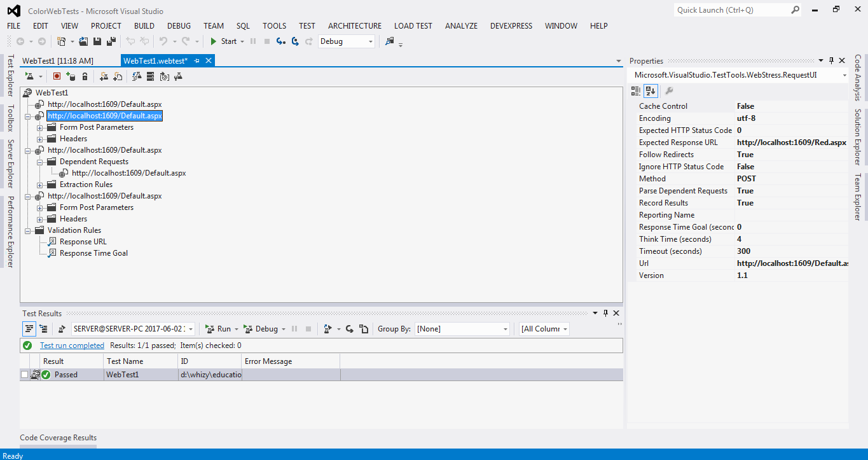Click the Test Name column header
The width and height of the screenshot is (868, 460).
coord(141,361)
